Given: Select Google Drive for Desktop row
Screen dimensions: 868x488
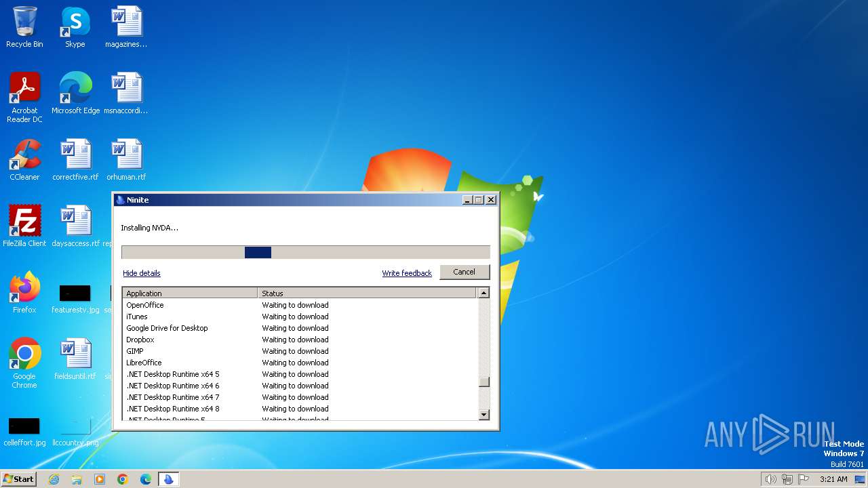Looking at the screenshot, I should [300, 328].
